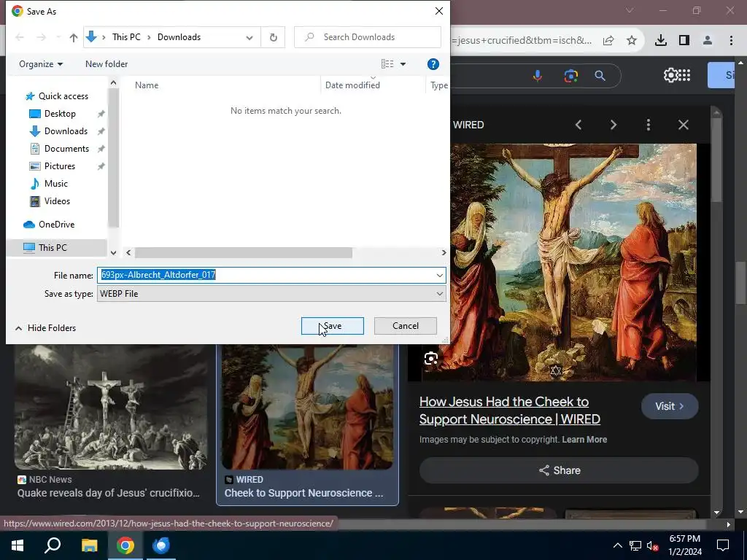Toggle Chrome side panel icon
The width and height of the screenshot is (747, 560).
click(x=684, y=41)
